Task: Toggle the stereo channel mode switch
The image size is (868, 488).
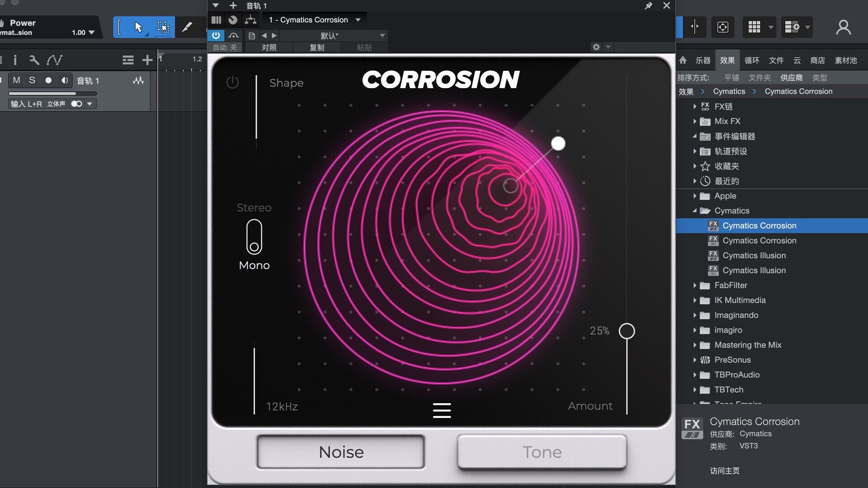Action: coord(76,104)
